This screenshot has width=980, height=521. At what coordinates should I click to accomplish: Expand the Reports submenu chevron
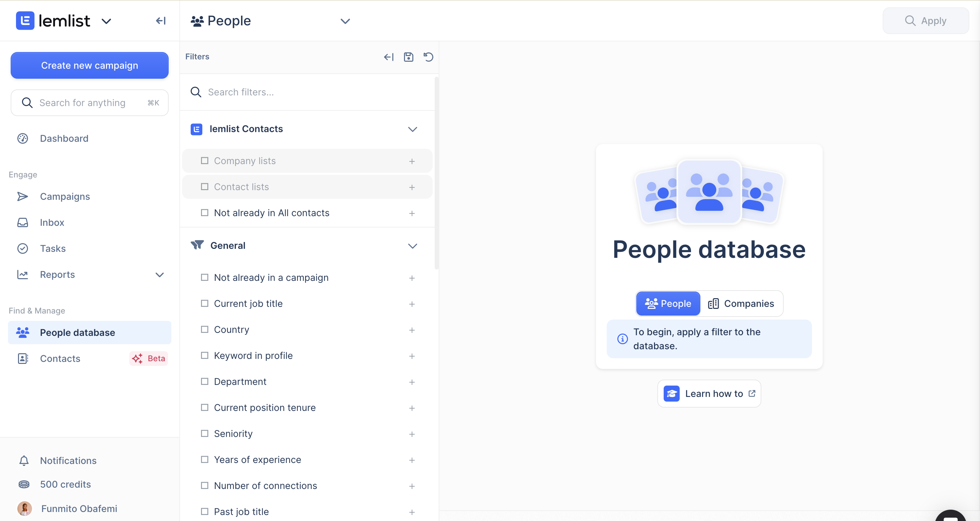click(160, 275)
